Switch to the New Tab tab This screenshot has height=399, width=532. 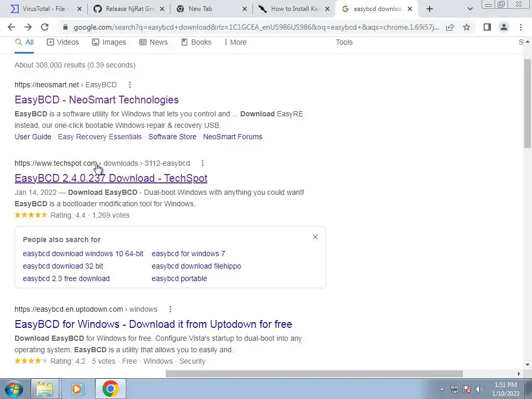pyautogui.click(x=210, y=9)
